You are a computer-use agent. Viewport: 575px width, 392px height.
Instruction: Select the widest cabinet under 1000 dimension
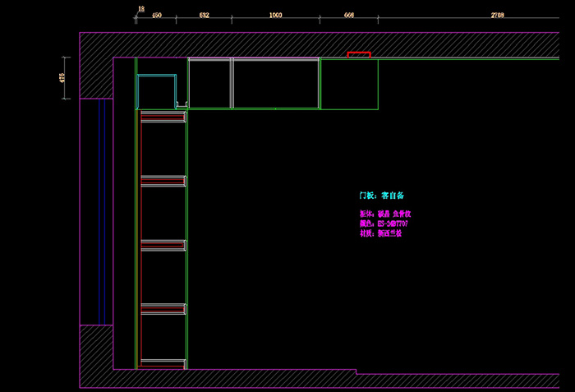(276, 83)
